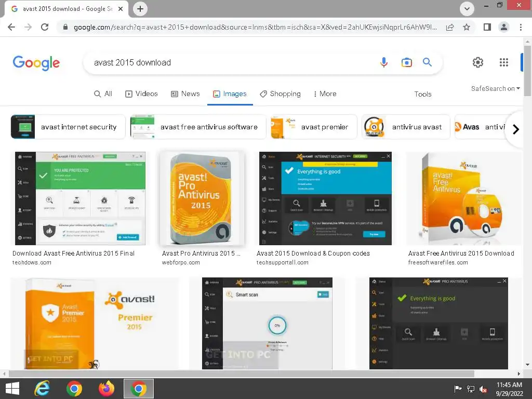
Task: Switch to the News tab
Action: [185, 94]
